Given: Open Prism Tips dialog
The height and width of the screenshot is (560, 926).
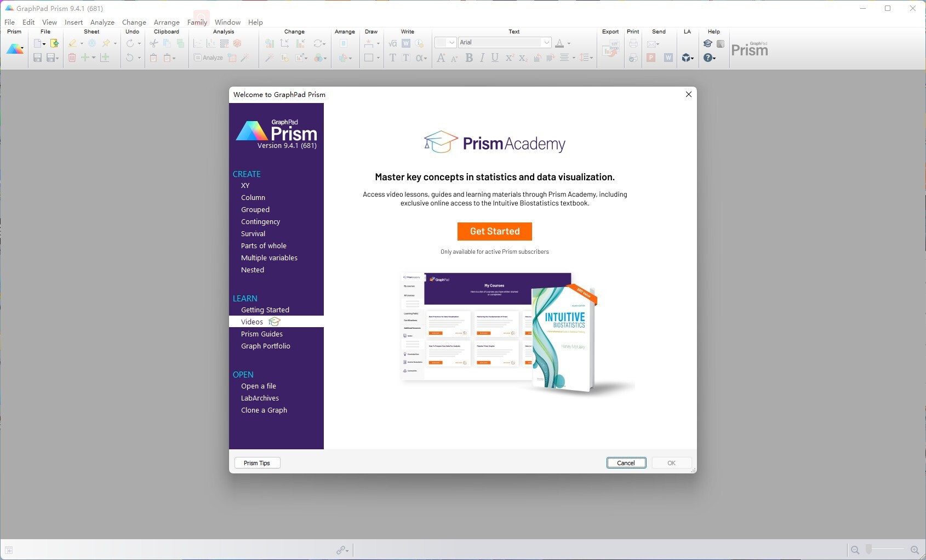Looking at the screenshot, I should click(x=257, y=462).
